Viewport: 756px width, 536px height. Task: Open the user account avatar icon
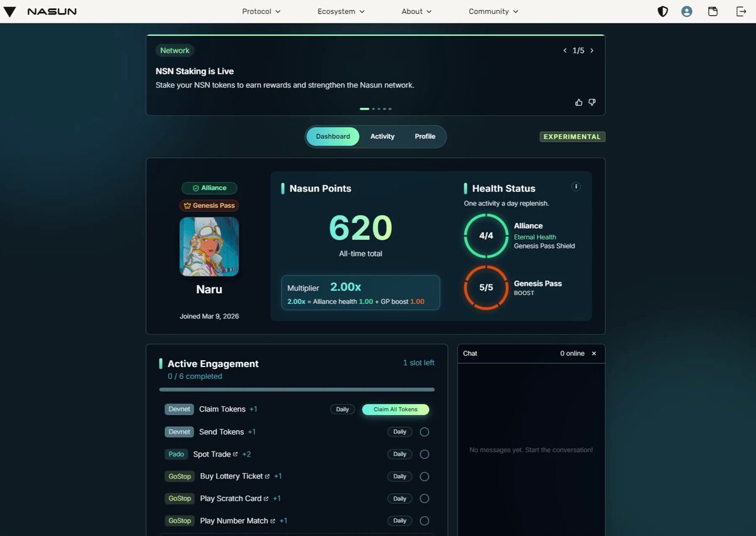coord(687,11)
